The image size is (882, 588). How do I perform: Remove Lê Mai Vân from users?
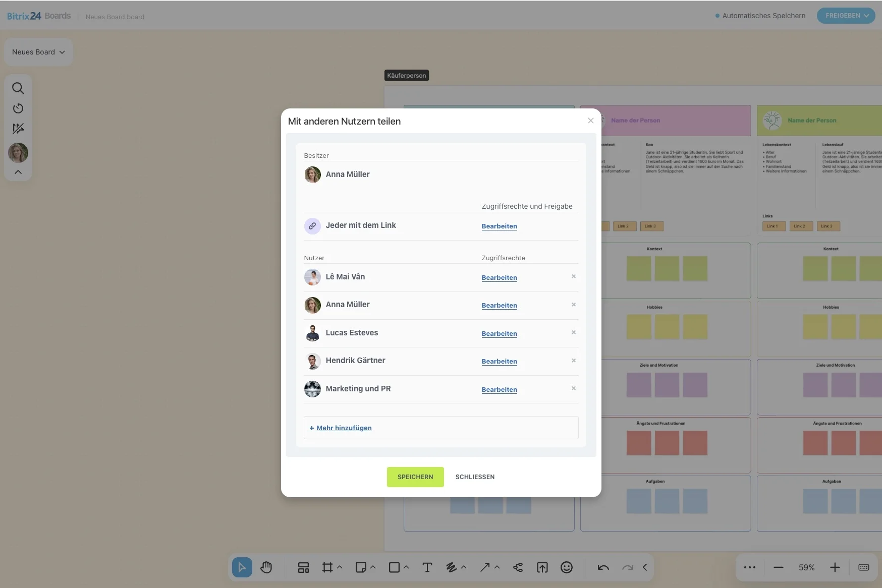(x=574, y=276)
